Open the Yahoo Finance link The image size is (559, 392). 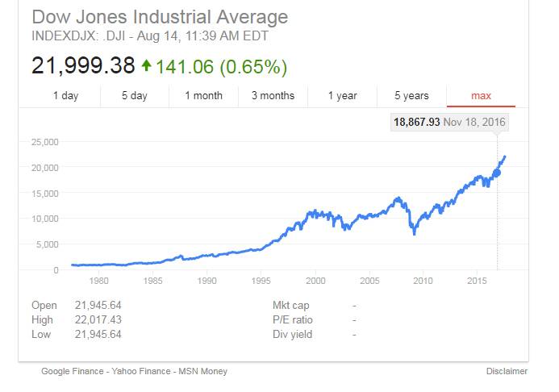pos(141,371)
